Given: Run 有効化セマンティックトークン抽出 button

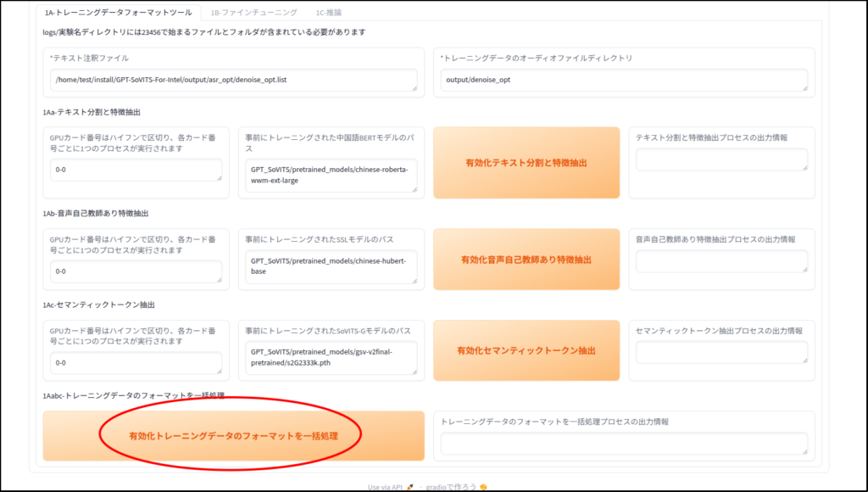Looking at the screenshot, I should tap(526, 350).
